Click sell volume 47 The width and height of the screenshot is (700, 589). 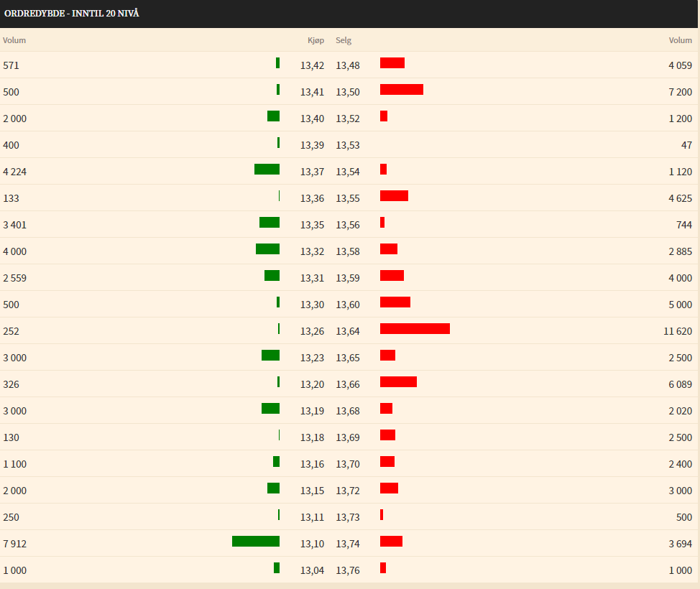[x=686, y=145]
